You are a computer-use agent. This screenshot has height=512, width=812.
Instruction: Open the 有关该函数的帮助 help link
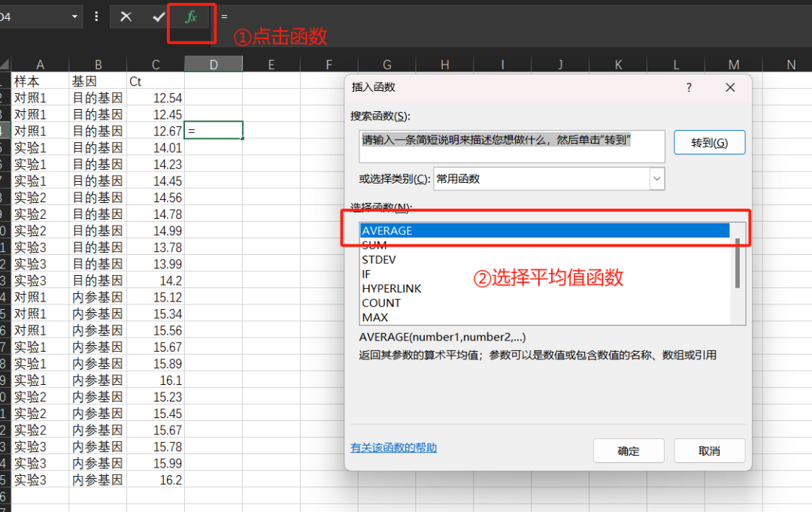click(x=393, y=448)
